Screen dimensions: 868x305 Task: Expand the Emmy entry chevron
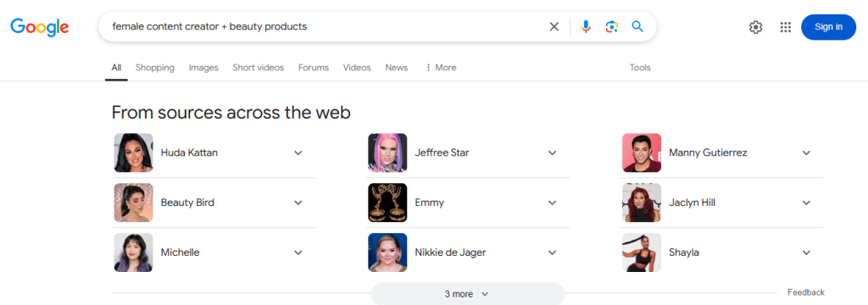[552, 202]
